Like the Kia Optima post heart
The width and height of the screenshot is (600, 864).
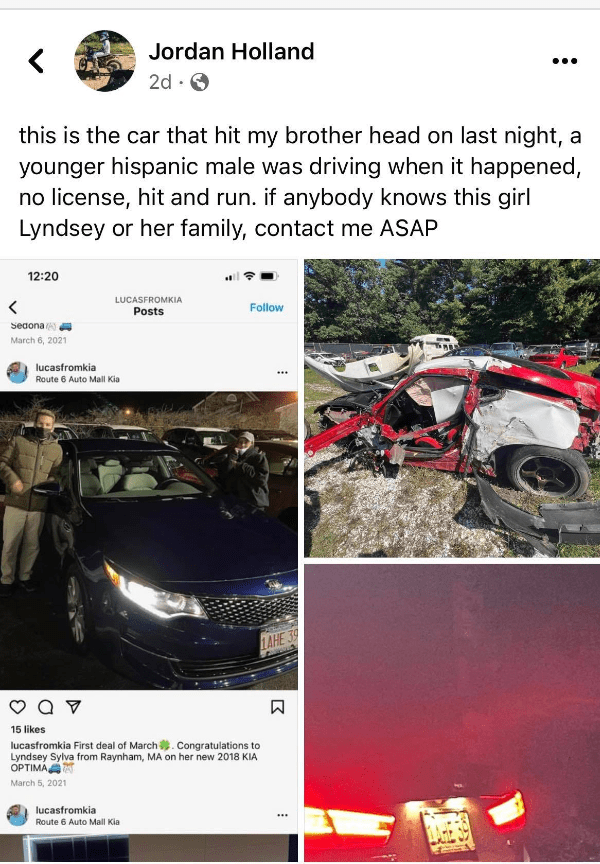(x=18, y=706)
